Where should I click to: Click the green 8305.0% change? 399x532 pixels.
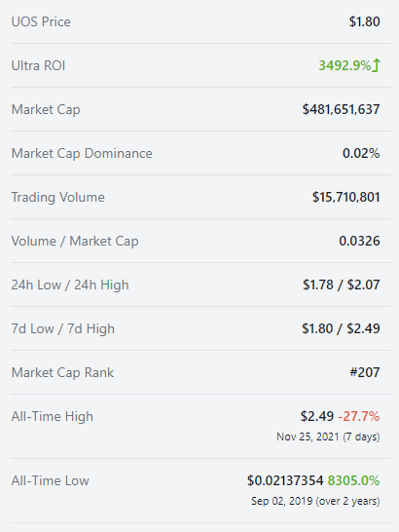pos(353,480)
